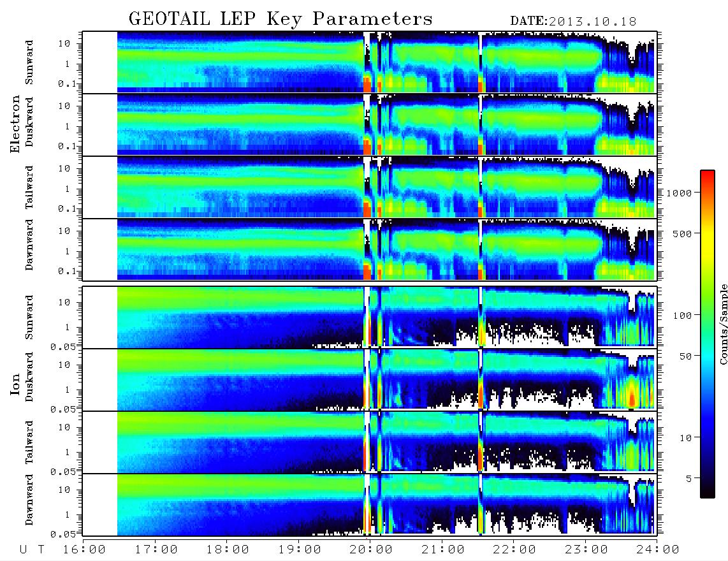Viewport: 728px width, 561px height.
Task: Click the Electron Tailward spectrogram panel
Action: click(370, 187)
